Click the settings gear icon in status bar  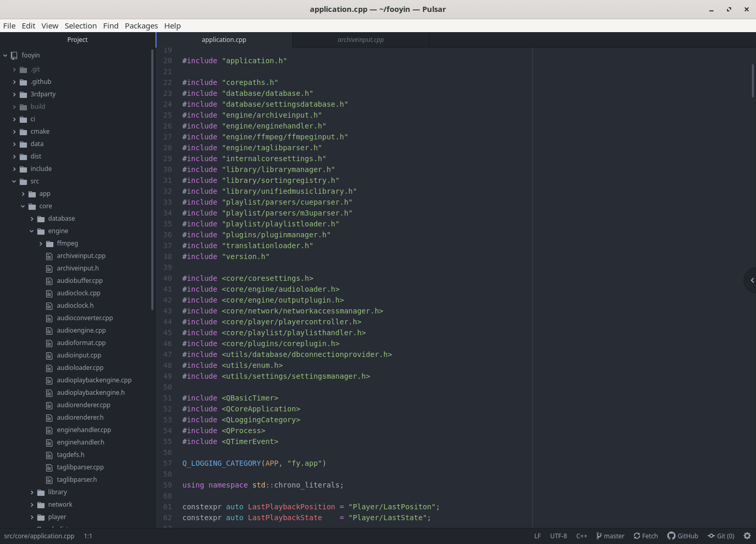point(747,536)
